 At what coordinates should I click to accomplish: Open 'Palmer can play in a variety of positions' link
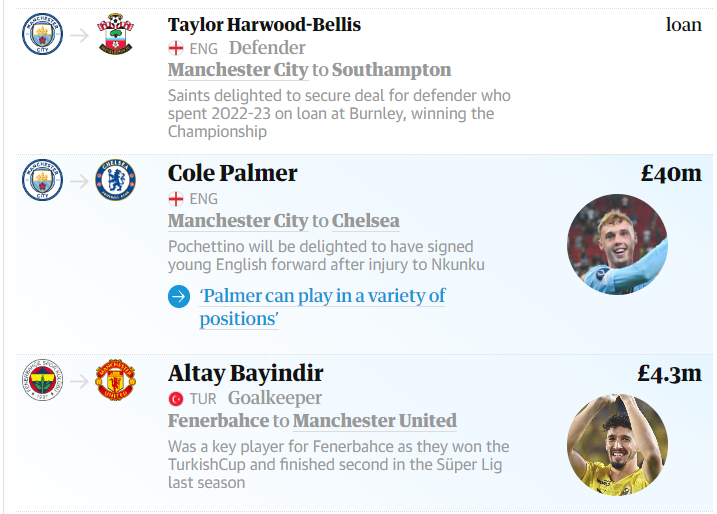[322, 307]
